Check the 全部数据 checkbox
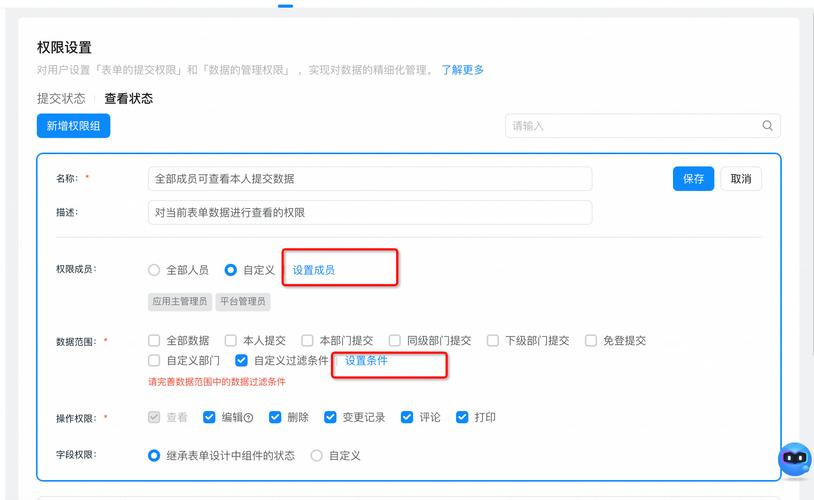This screenshot has width=814, height=500. (154, 341)
